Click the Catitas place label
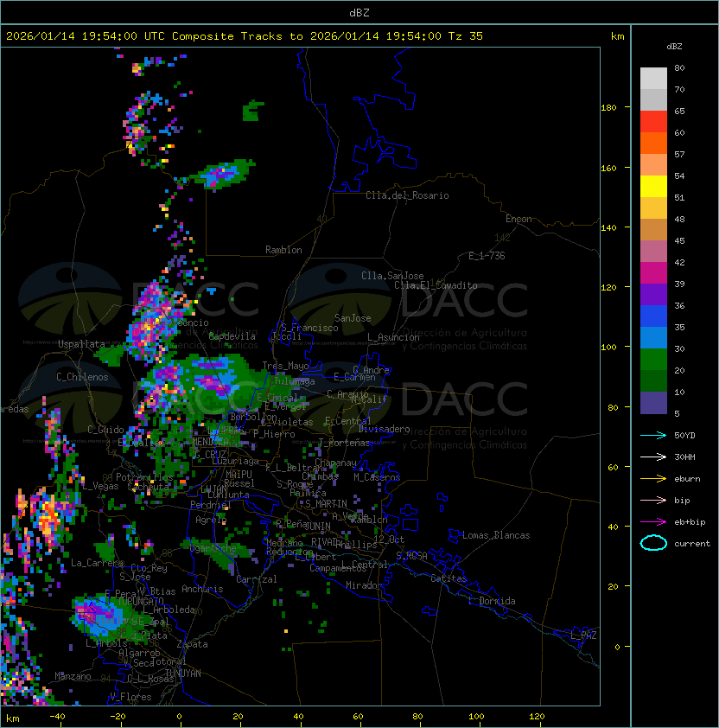The height and width of the screenshot is (728, 719). tap(449, 578)
